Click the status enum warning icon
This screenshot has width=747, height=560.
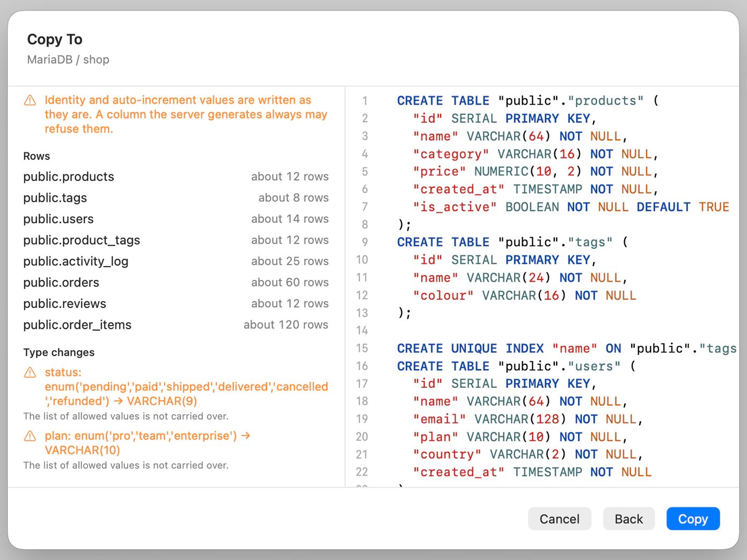tap(30, 372)
